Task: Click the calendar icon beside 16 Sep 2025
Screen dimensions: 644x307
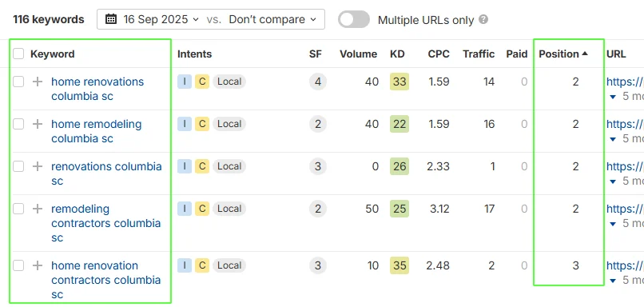Action: [x=111, y=19]
